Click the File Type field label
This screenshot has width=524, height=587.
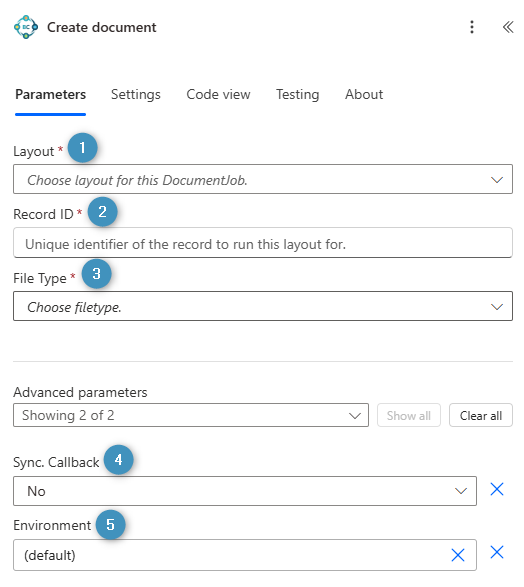(40, 279)
